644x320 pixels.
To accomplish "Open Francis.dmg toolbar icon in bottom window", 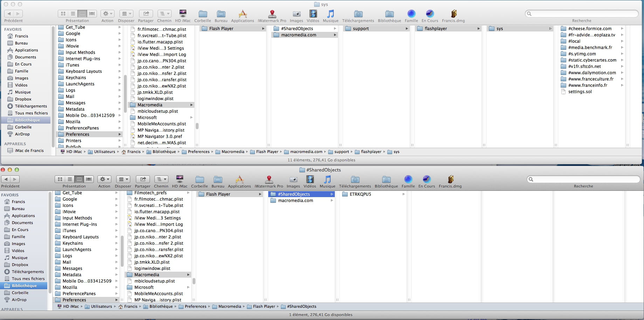I will (450, 179).
